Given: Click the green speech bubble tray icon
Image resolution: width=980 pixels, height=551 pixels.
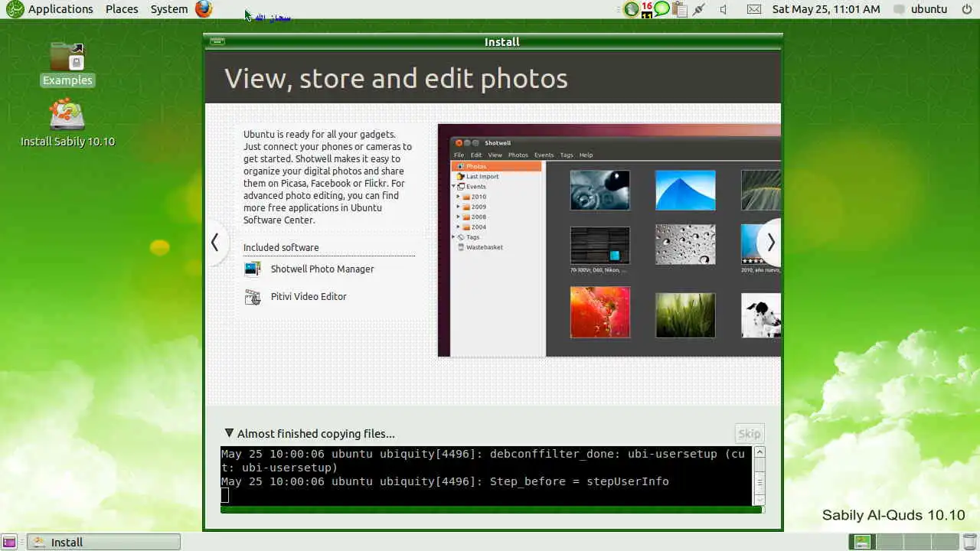Looking at the screenshot, I should (662, 9).
